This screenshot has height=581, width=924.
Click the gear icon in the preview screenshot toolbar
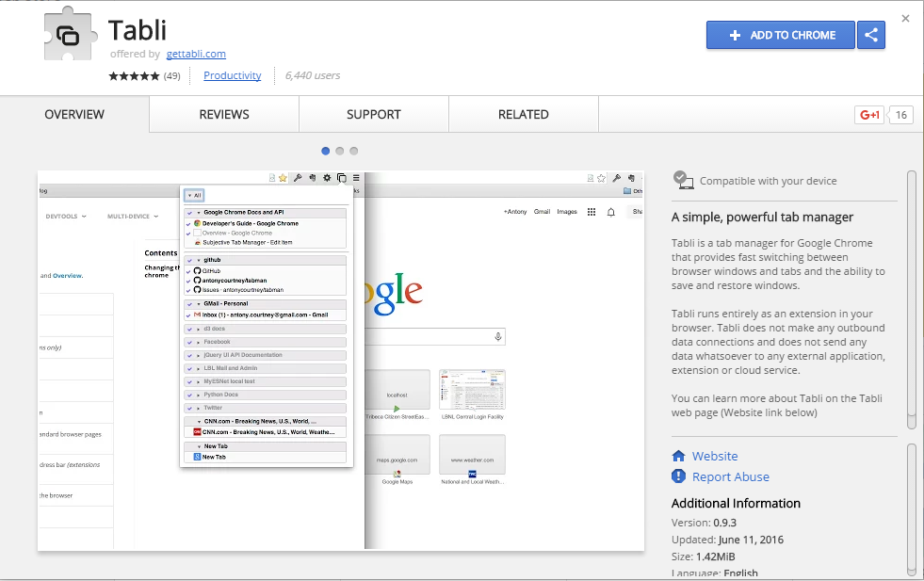click(x=327, y=177)
